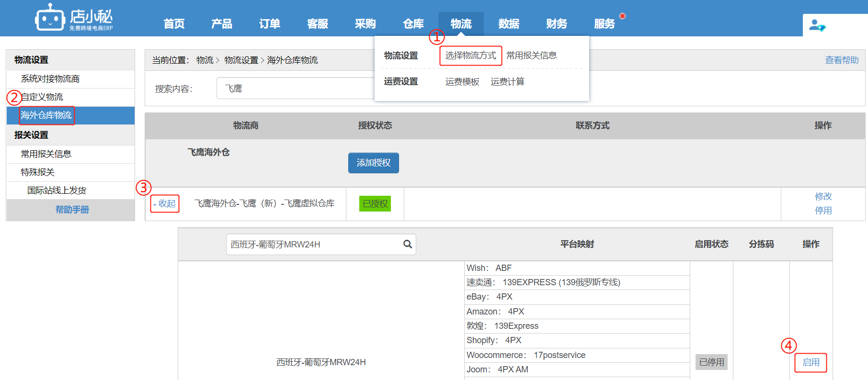Viewport: 868px width, 380px height.
Task: Collapse the row with 收起
Action: point(165,203)
